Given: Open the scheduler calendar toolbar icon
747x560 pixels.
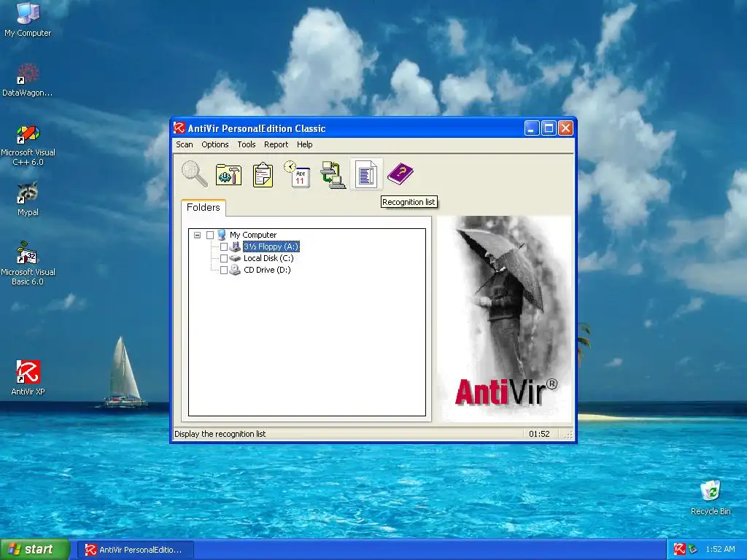Looking at the screenshot, I should click(x=298, y=174).
